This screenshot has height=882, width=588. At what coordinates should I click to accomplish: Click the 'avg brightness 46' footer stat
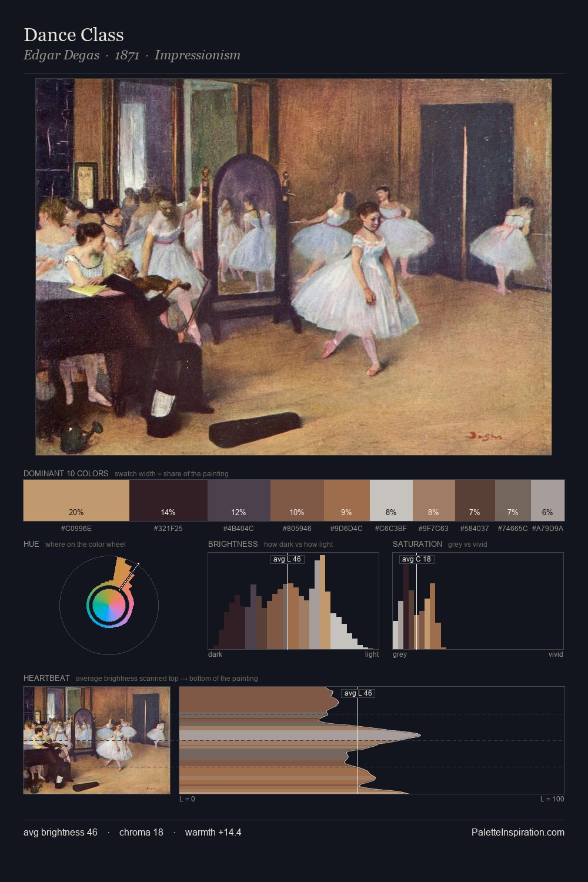(61, 832)
